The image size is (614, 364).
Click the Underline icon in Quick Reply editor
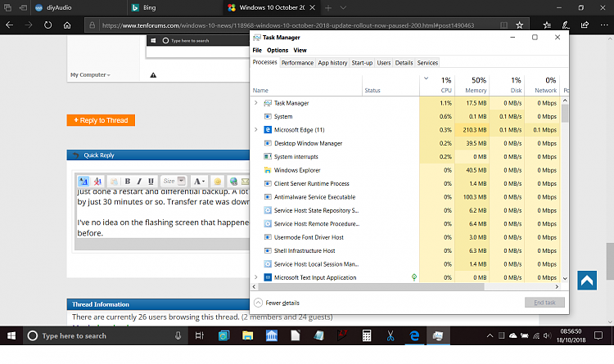click(x=151, y=182)
